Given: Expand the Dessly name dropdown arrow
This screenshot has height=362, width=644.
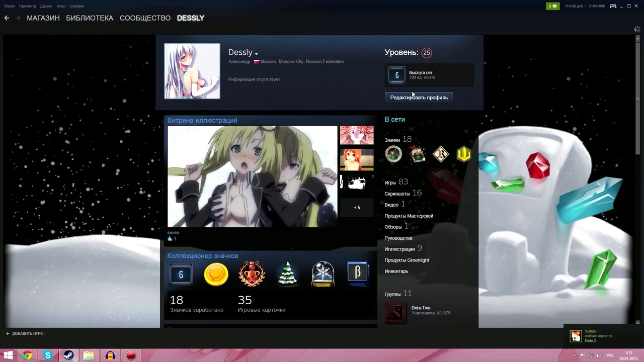Looking at the screenshot, I should (x=256, y=54).
